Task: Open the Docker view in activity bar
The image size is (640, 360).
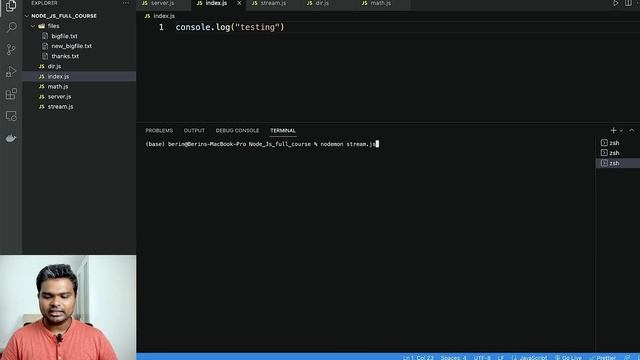Action: [x=11, y=138]
